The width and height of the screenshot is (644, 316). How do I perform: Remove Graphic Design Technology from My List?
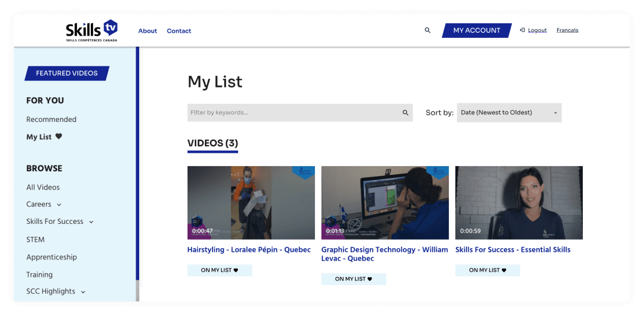[353, 279]
